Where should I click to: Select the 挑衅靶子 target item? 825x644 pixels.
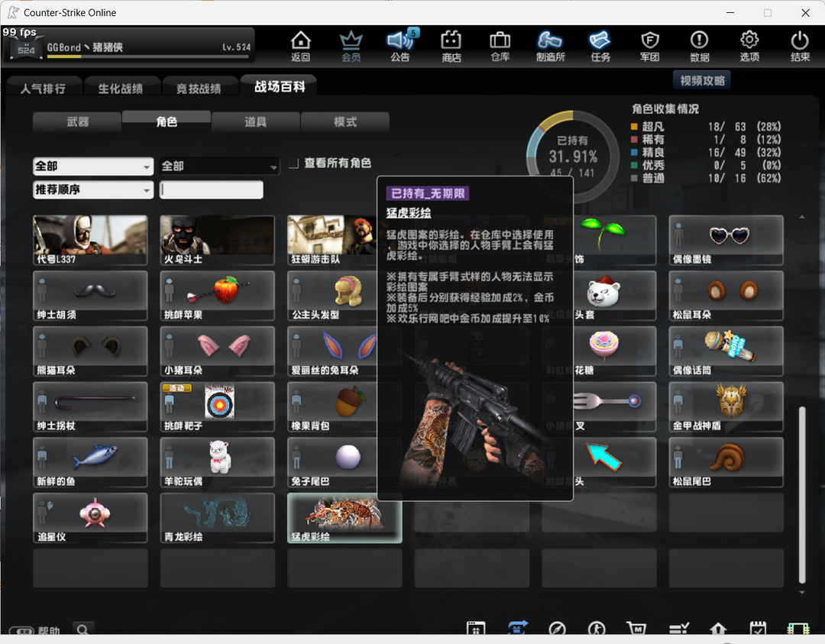click(x=217, y=406)
